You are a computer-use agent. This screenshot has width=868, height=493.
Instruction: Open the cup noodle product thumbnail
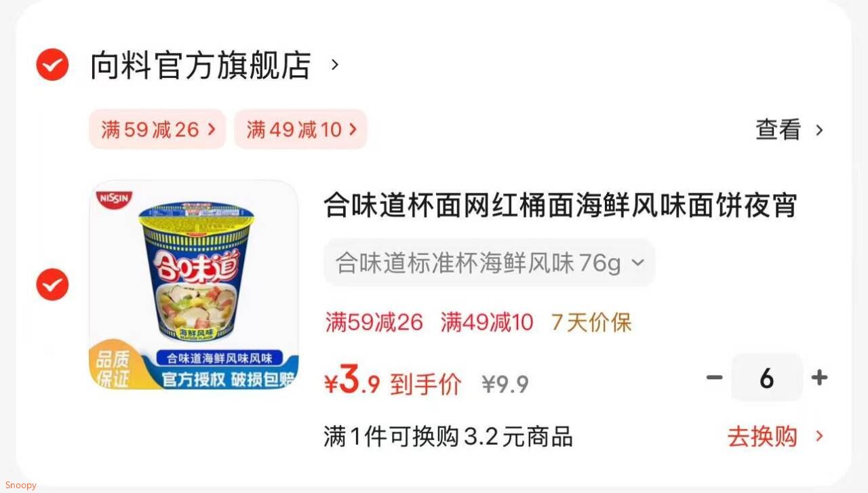[x=193, y=285]
